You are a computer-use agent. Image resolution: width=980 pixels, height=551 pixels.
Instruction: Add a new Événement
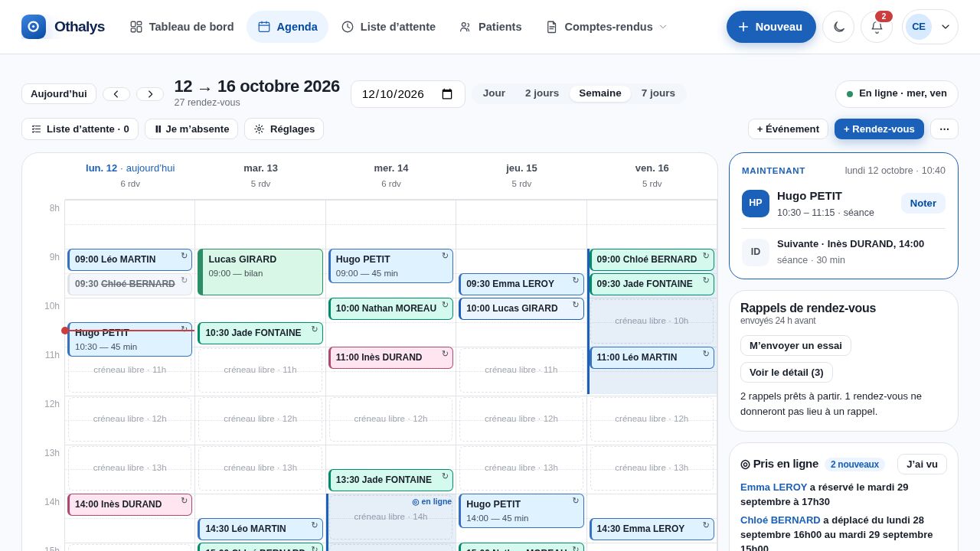coord(788,129)
